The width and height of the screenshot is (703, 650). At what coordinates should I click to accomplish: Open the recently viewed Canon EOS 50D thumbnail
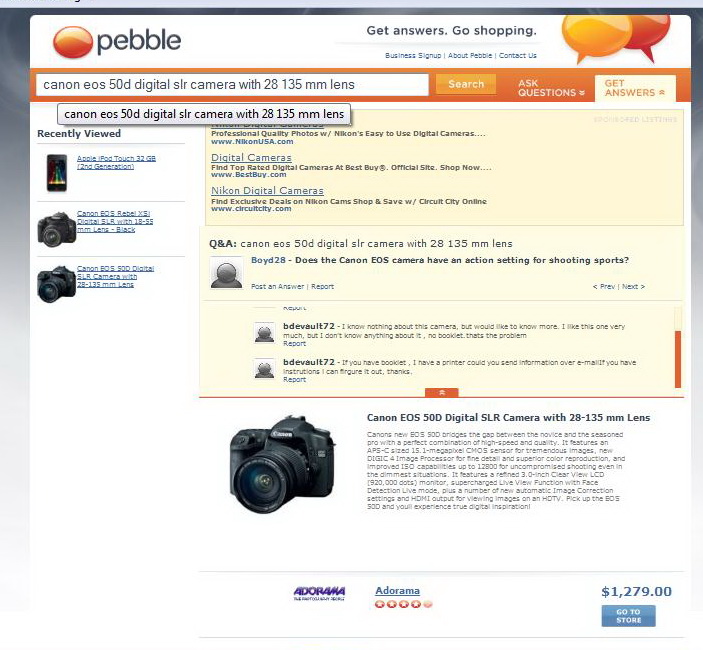point(56,284)
